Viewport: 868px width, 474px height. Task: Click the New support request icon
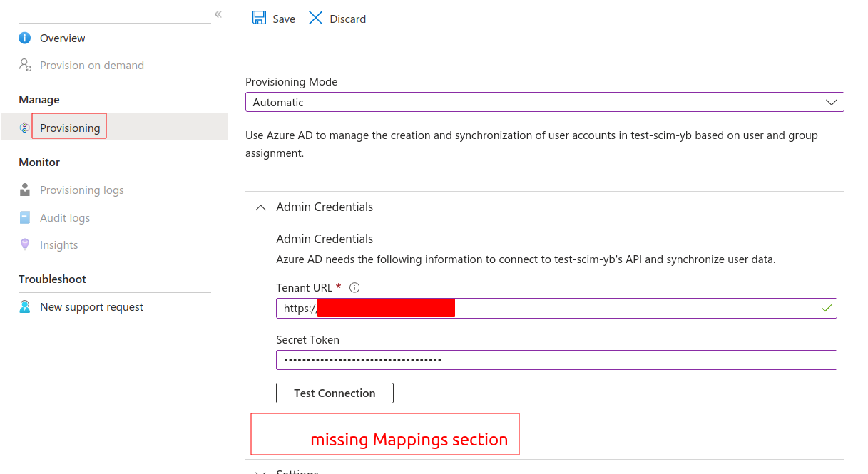click(x=25, y=306)
